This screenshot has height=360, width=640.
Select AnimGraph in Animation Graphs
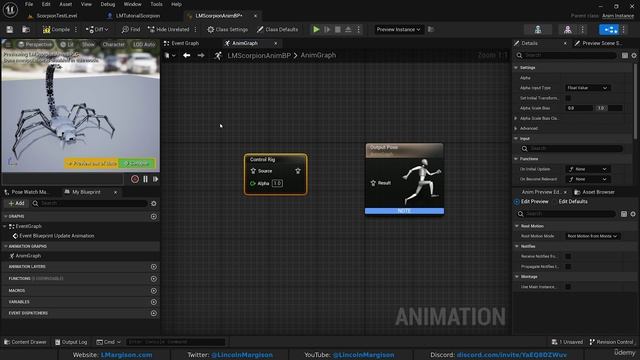(28, 256)
